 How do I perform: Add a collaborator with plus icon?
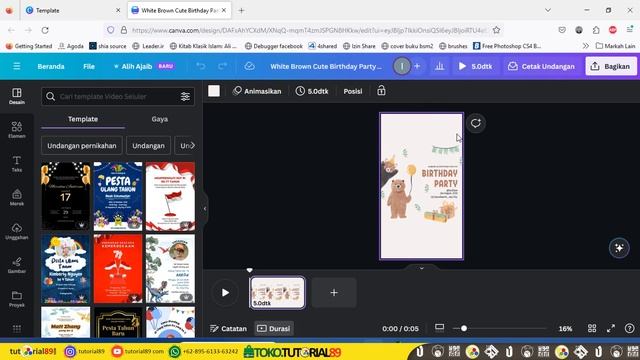(x=417, y=66)
